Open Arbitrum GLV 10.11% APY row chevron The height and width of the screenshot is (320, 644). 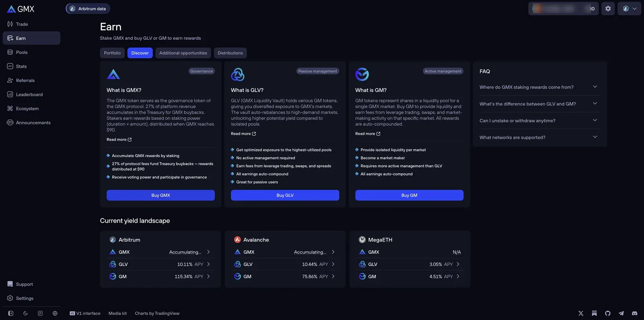coord(208,264)
